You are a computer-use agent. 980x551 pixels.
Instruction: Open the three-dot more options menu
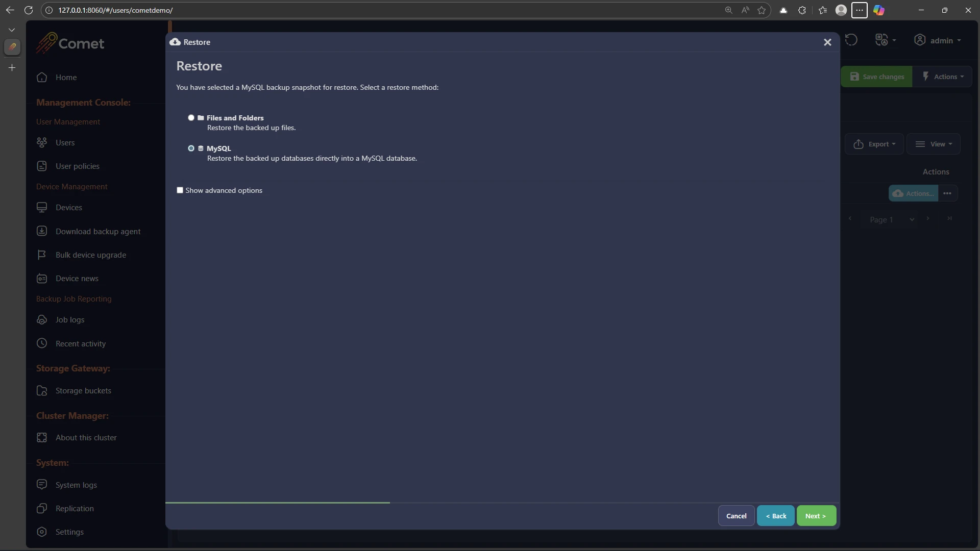click(947, 193)
